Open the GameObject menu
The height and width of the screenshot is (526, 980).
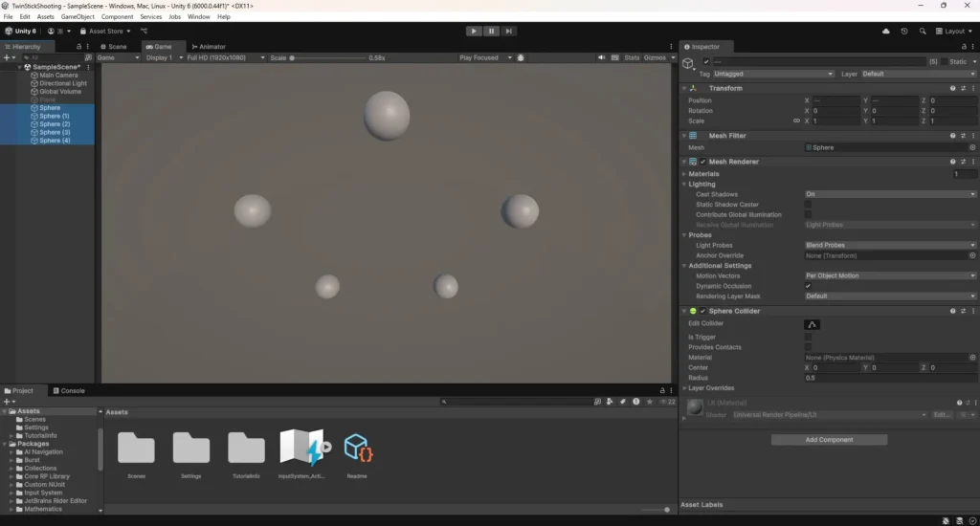point(78,16)
